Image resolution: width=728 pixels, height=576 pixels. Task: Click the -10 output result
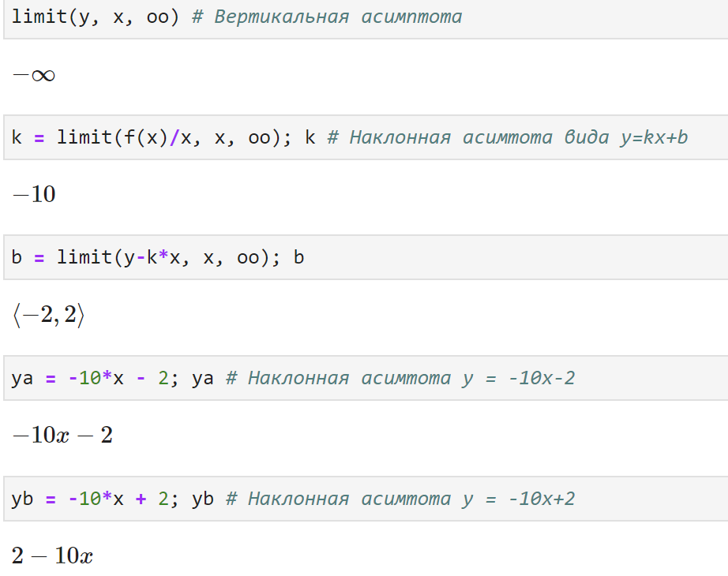coord(33,195)
